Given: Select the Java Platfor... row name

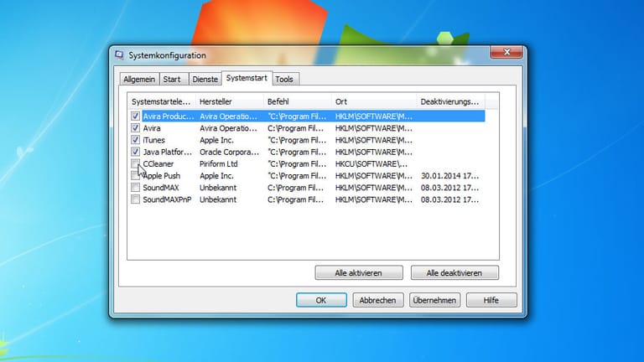Looking at the screenshot, I should pyautogui.click(x=167, y=152).
